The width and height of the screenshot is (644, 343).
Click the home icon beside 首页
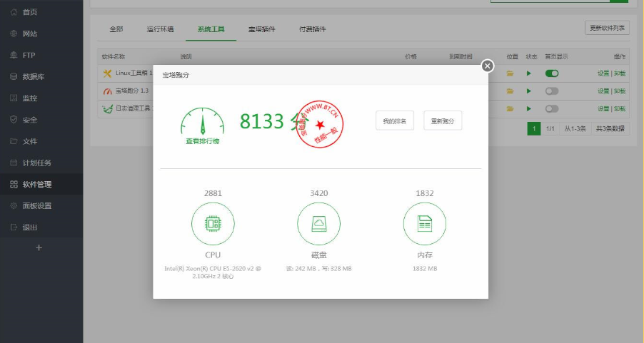14,12
